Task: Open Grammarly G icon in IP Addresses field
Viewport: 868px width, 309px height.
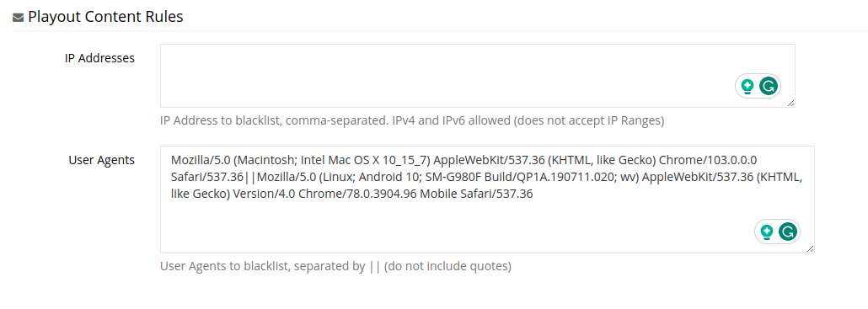Action: tap(769, 86)
